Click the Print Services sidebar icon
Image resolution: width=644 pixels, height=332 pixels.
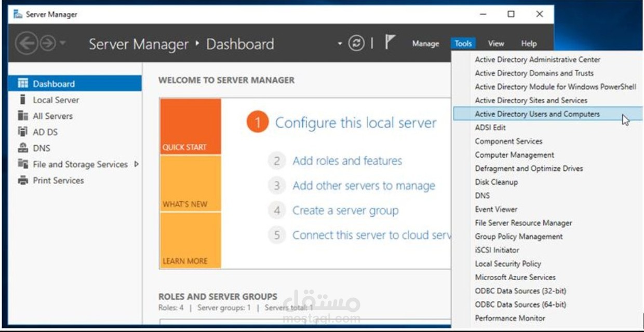[23, 181]
